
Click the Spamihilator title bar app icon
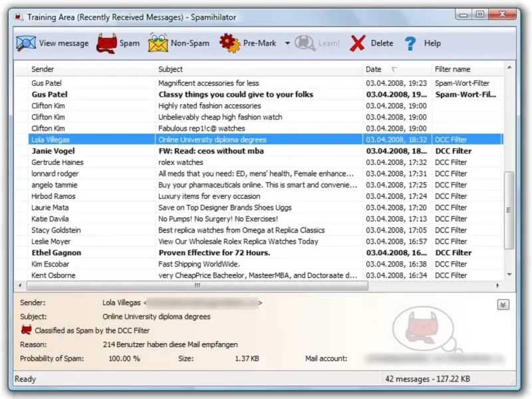coord(19,17)
